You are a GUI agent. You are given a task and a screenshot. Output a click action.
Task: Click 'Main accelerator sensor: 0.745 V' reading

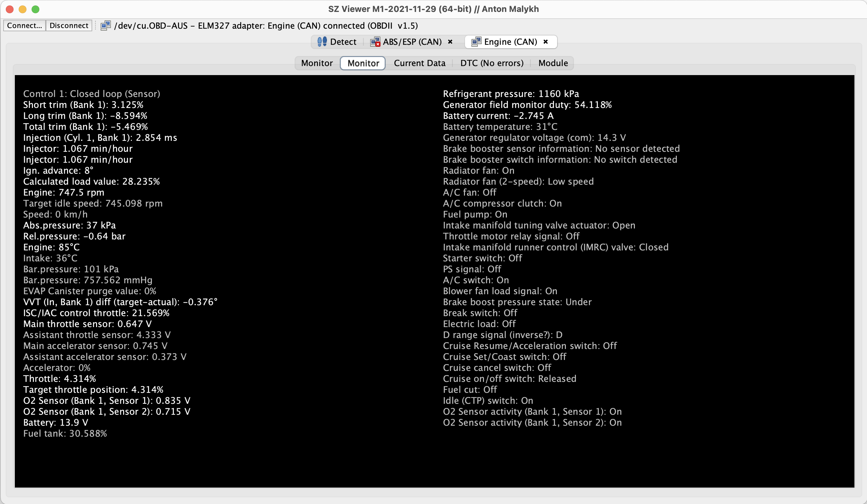click(x=95, y=346)
